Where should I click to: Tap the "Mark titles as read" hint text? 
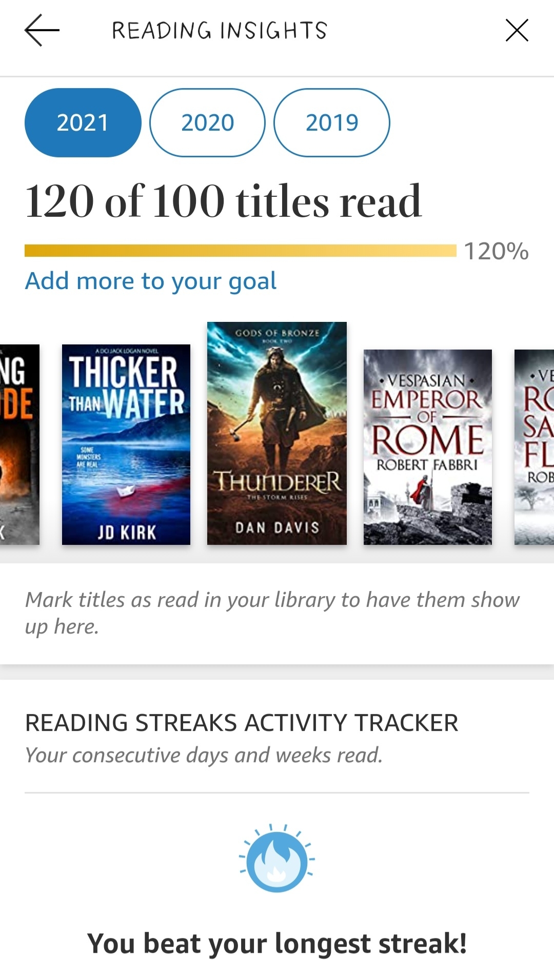point(272,612)
